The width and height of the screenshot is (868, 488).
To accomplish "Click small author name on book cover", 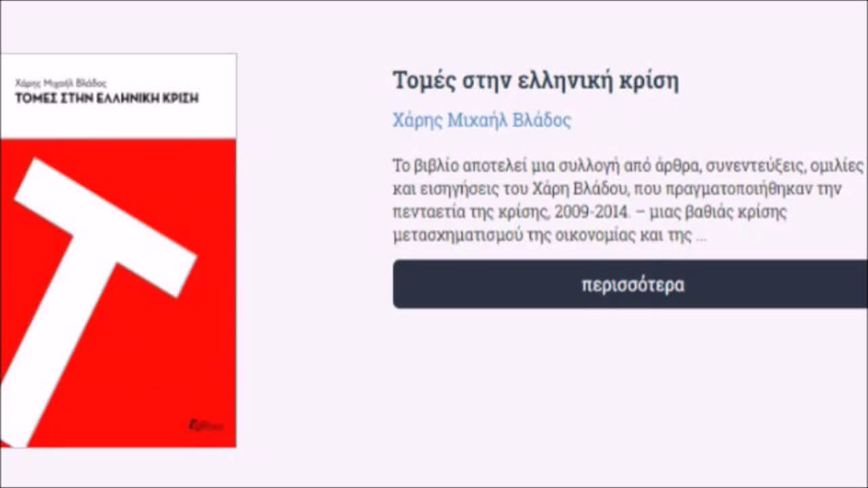I will coord(61,83).
